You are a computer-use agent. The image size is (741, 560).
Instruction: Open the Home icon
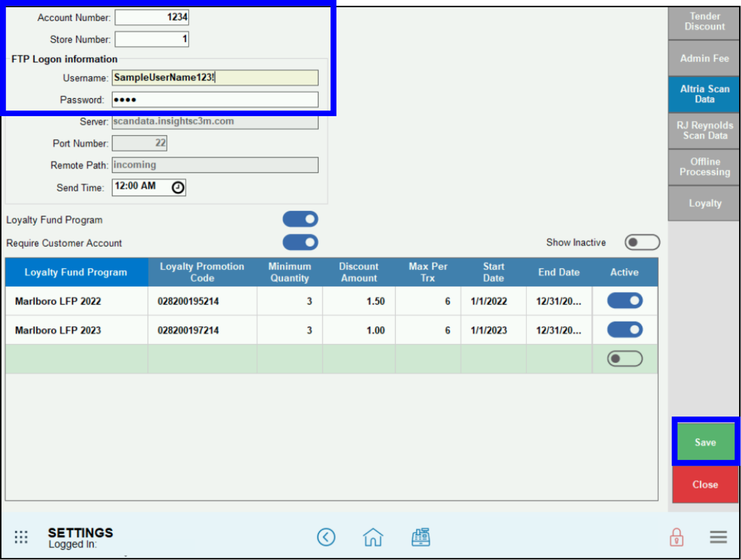373,537
